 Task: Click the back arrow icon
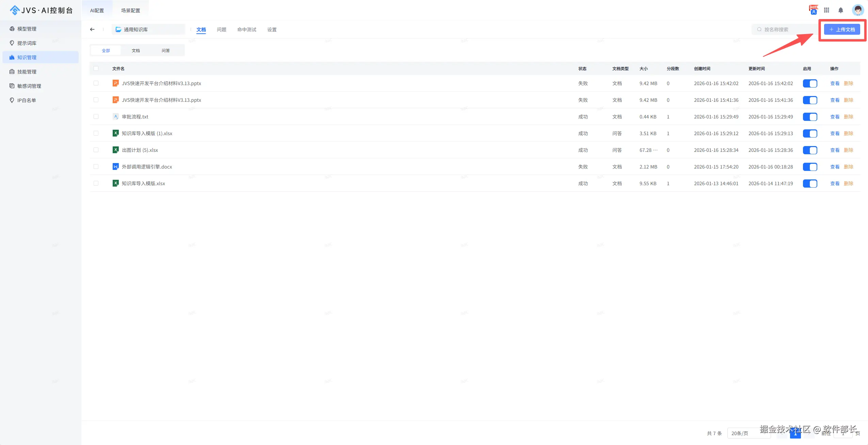(92, 29)
